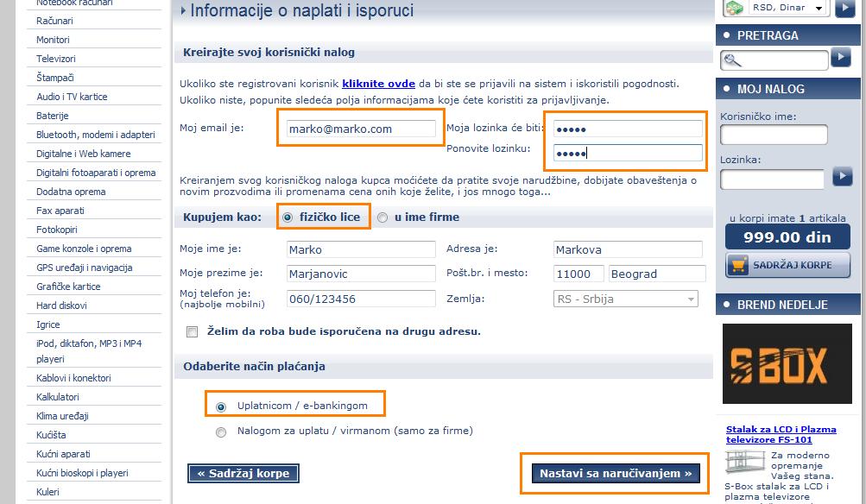Click the 'Adresa je' field
This screenshot has width=866, height=504.
point(628,249)
